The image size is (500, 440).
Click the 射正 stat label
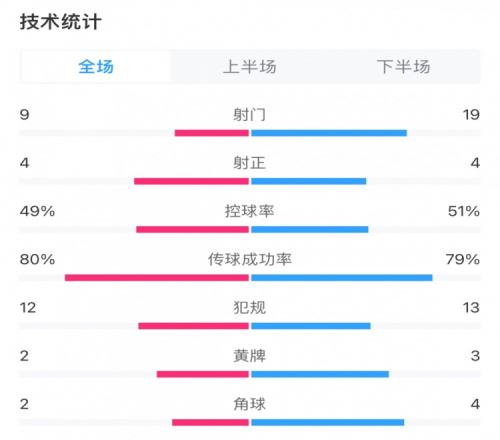coord(250,163)
